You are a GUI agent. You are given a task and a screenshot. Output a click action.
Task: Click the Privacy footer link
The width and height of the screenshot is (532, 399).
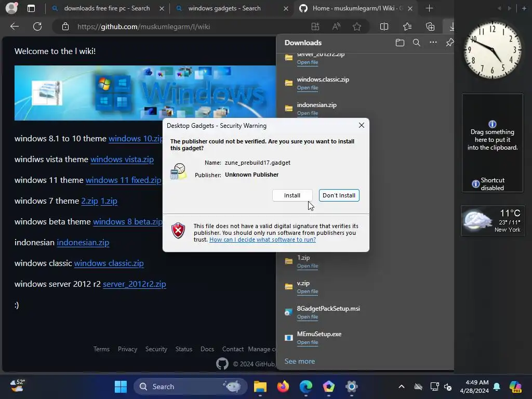[128, 349]
